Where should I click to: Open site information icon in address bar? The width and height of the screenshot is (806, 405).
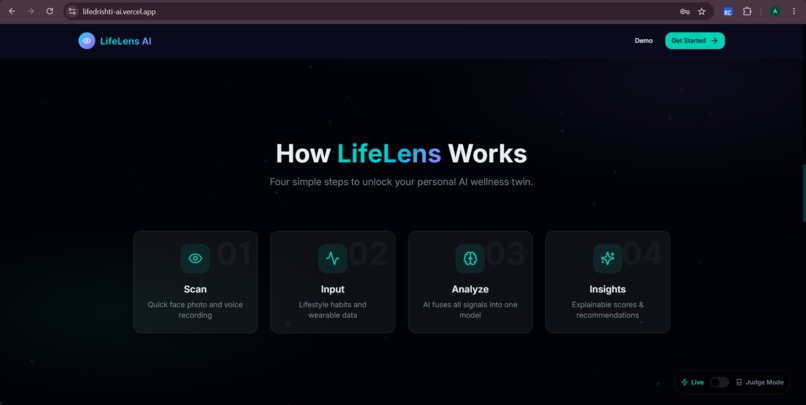pyautogui.click(x=72, y=11)
